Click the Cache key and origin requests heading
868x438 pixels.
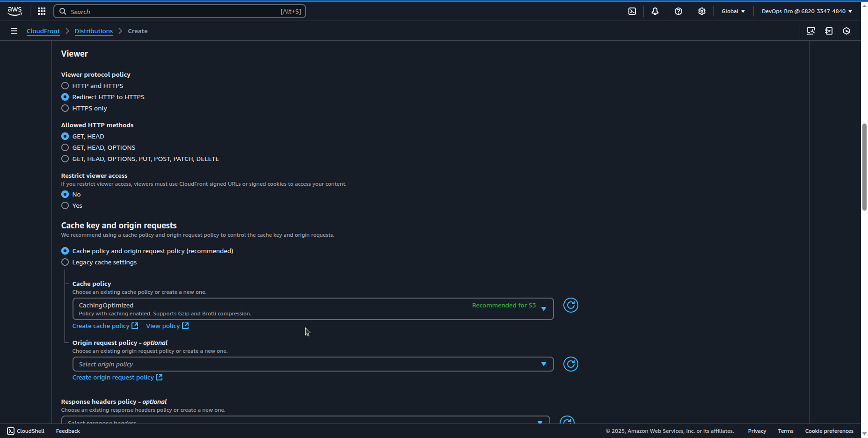click(119, 225)
